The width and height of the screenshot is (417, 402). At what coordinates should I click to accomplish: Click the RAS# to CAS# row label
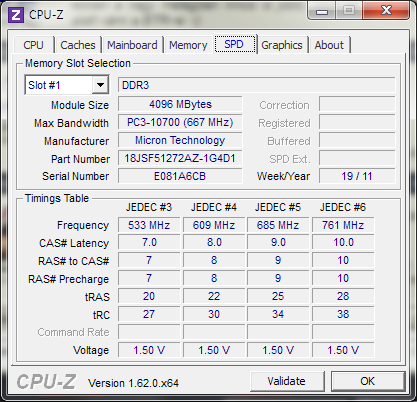(x=74, y=261)
